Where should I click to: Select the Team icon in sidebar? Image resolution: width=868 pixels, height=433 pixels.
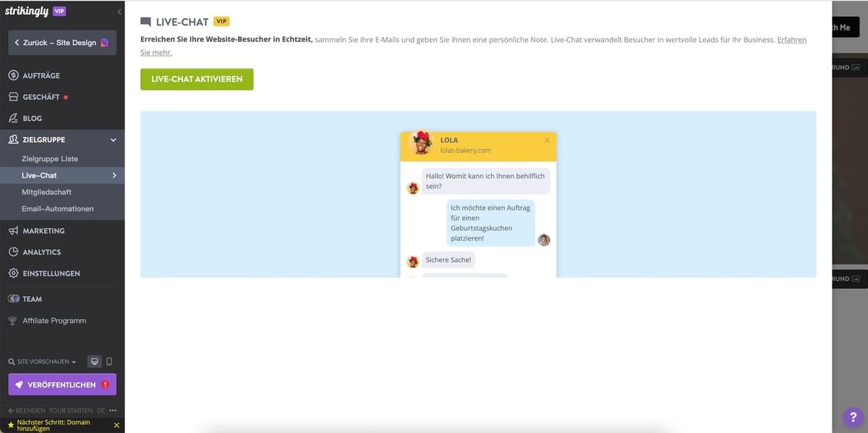12,298
